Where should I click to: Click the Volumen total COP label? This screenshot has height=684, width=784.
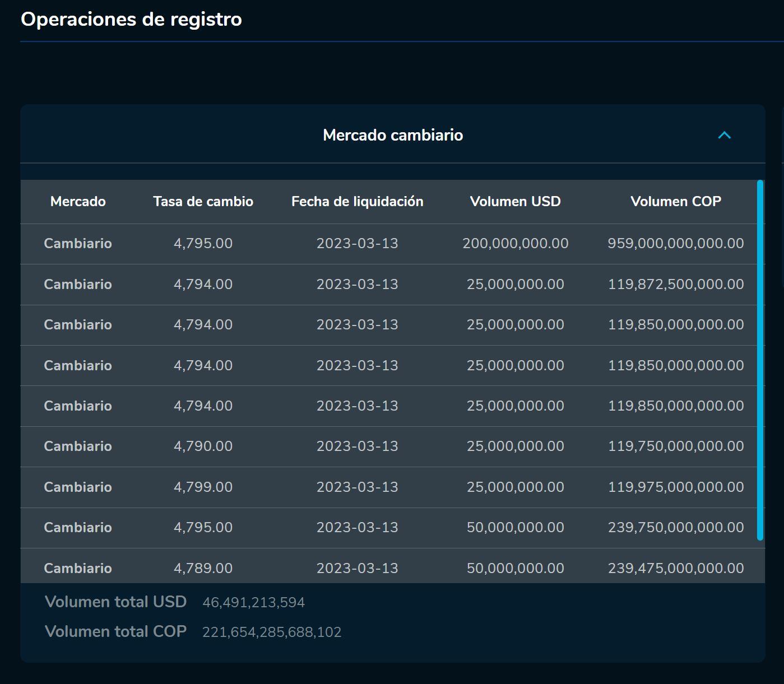tap(115, 631)
